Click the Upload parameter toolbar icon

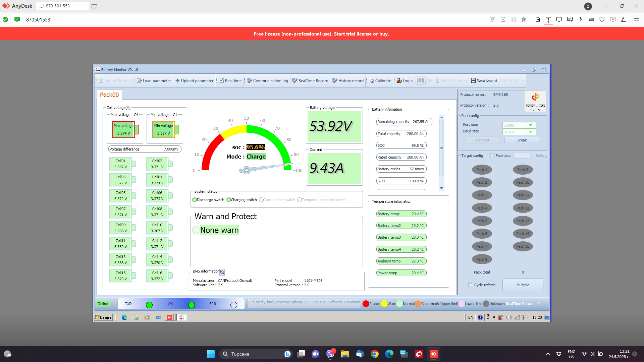178,81
